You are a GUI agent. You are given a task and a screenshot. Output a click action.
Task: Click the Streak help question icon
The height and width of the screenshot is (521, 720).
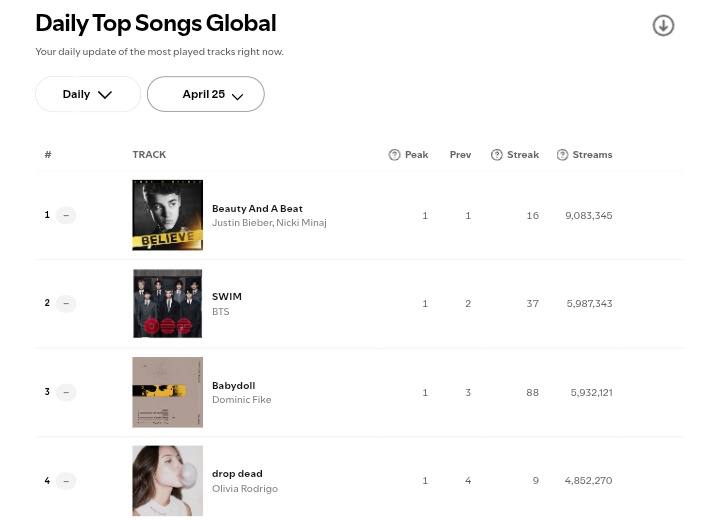click(x=496, y=155)
